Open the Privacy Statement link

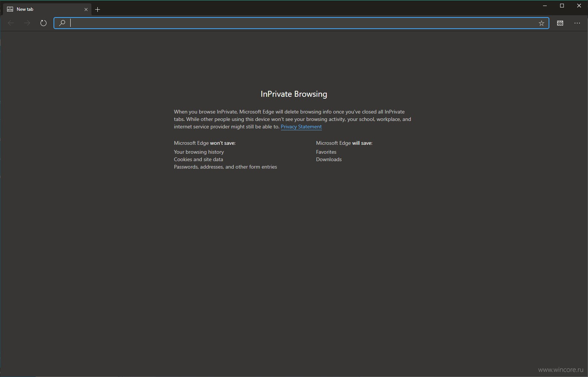301,127
